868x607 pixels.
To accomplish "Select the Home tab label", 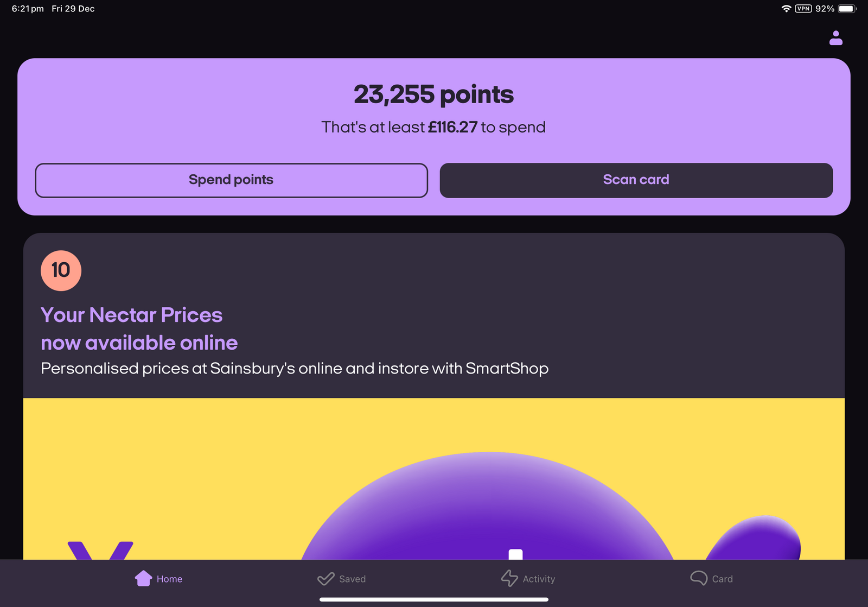I will [169, 579].
